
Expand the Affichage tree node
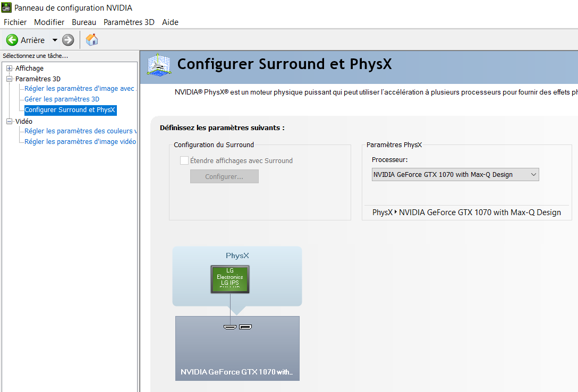click(9, 68)
